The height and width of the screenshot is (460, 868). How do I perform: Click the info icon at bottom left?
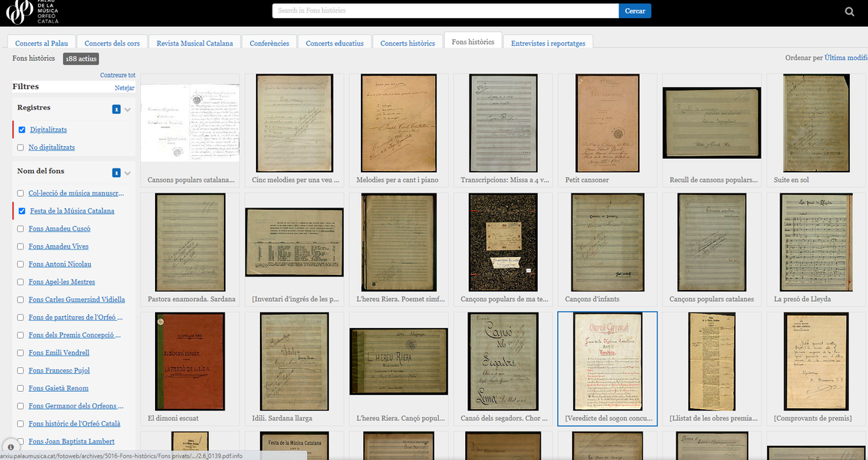(10, 447)
